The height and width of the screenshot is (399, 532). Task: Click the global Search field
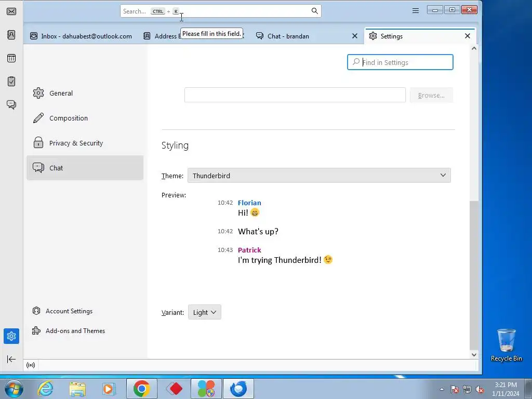point(220,11)
